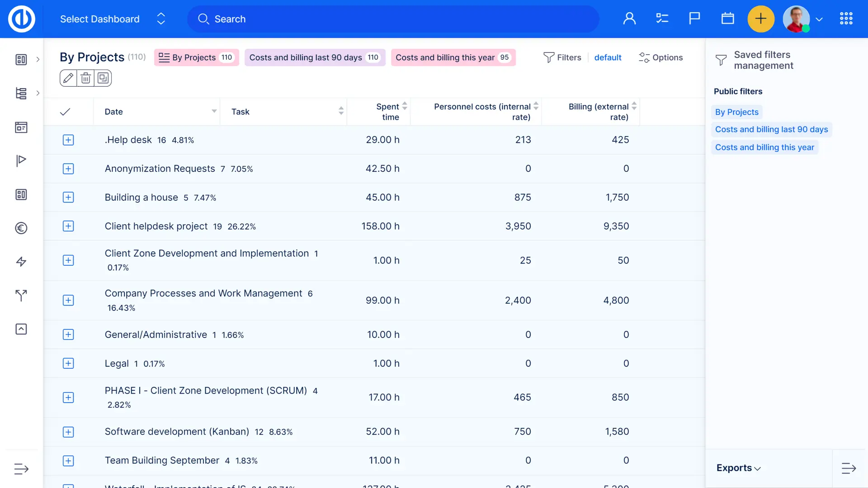Click the pencil edit filter icon

point(68,78)
